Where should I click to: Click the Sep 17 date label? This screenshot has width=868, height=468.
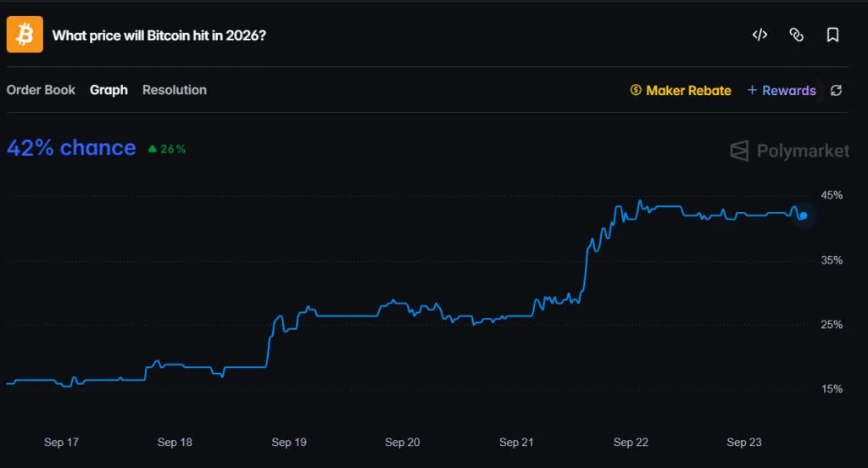[x=61, y=442]
